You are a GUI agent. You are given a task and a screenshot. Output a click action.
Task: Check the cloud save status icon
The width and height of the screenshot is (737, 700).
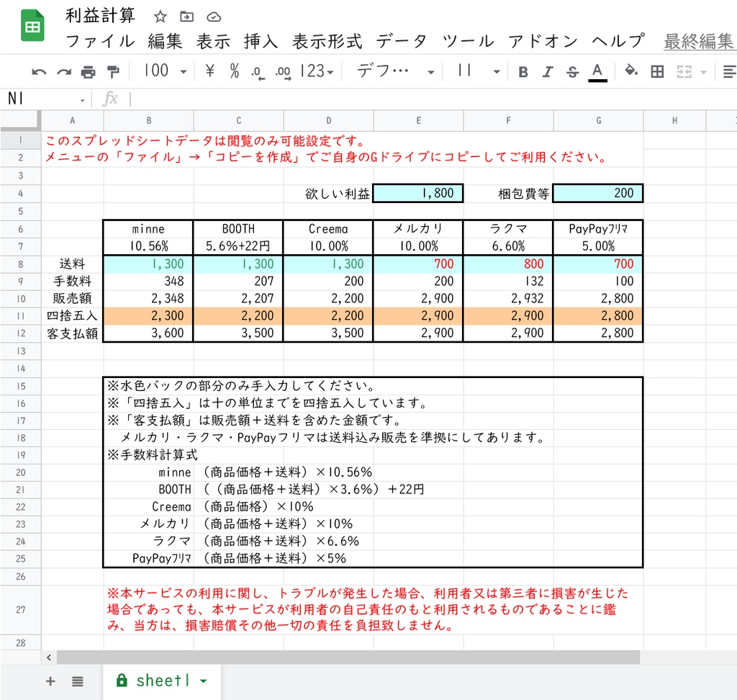[214, 17]
